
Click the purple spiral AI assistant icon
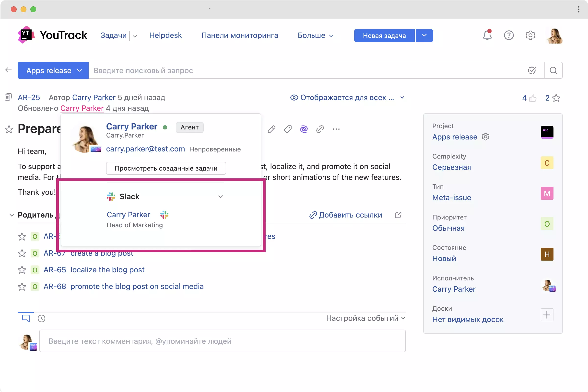(x=304, y=129)
